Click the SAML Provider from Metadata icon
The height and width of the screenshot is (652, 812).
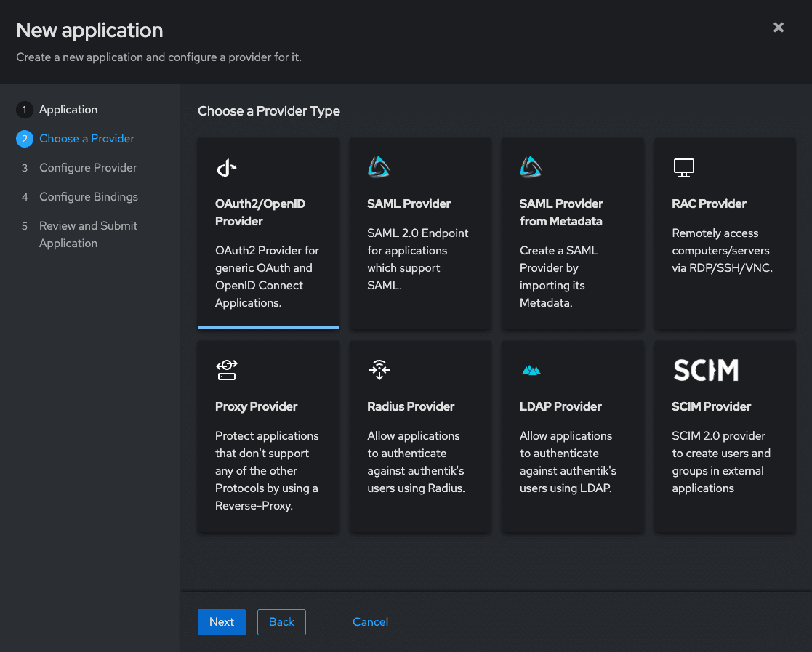531,168
